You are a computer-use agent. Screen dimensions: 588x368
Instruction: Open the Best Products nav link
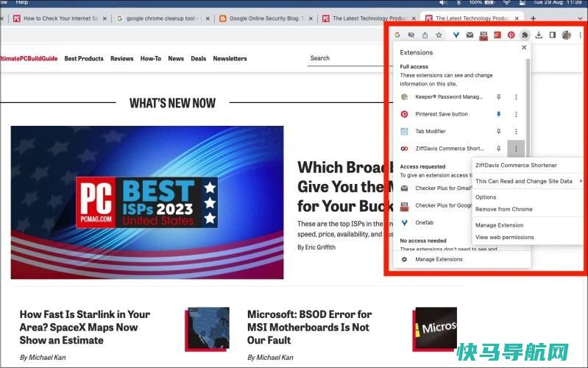[x=84, y=59]
